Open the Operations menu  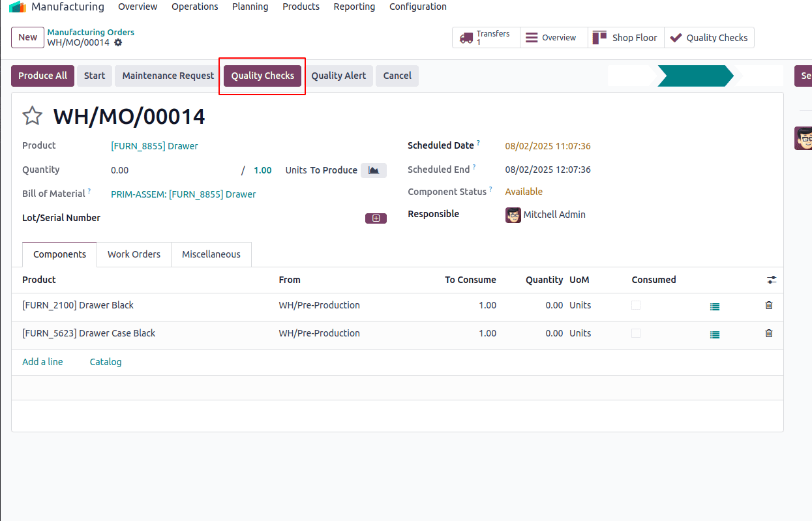point(194,7)
